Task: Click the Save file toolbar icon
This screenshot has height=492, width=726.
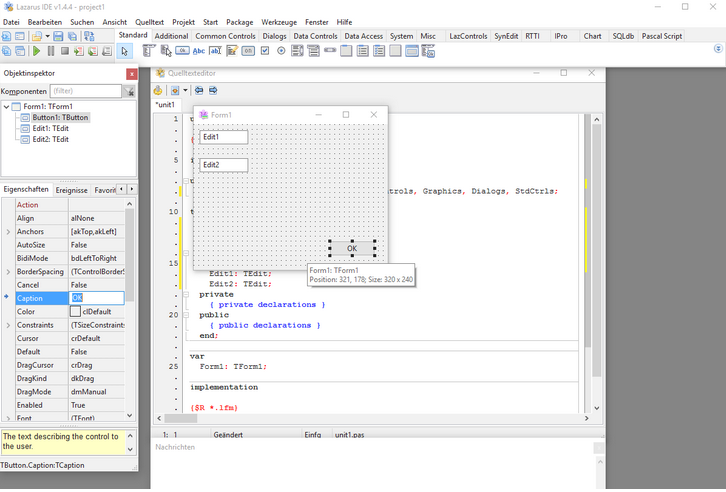Action: [x=59, y=36]
